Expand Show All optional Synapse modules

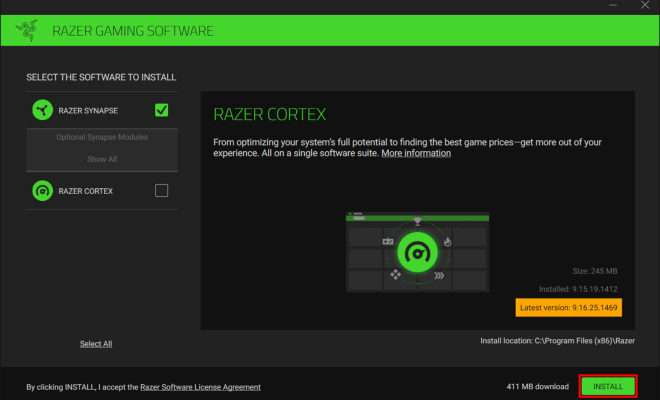(102, 159)
